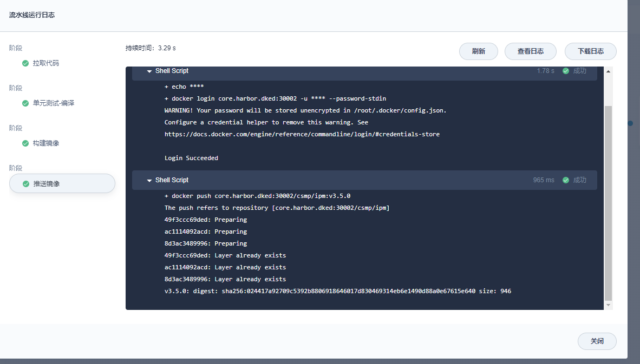The height and width of the screenshot is (364, 640).
Task: Open logs with the 查看日志 button
Action: [x=531, y=51]
